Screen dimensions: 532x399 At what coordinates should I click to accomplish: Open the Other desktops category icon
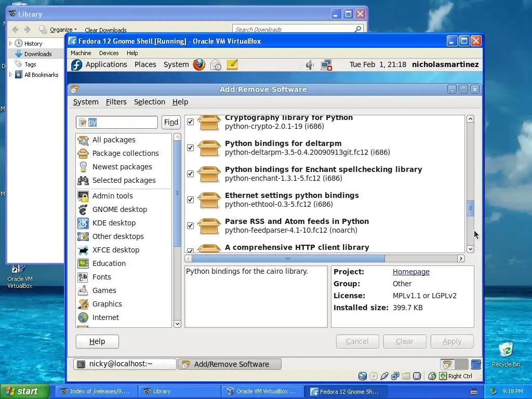click(83, 236)
